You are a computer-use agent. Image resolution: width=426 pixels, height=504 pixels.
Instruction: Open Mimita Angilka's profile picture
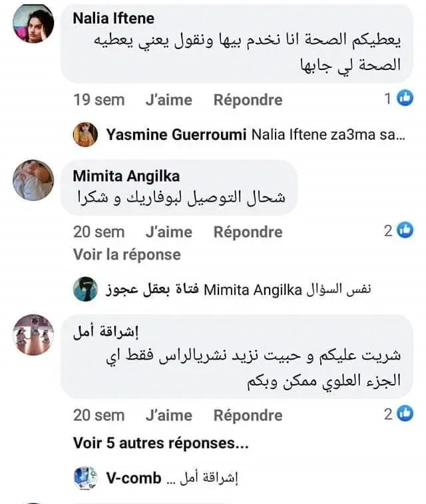pos(33,180)
